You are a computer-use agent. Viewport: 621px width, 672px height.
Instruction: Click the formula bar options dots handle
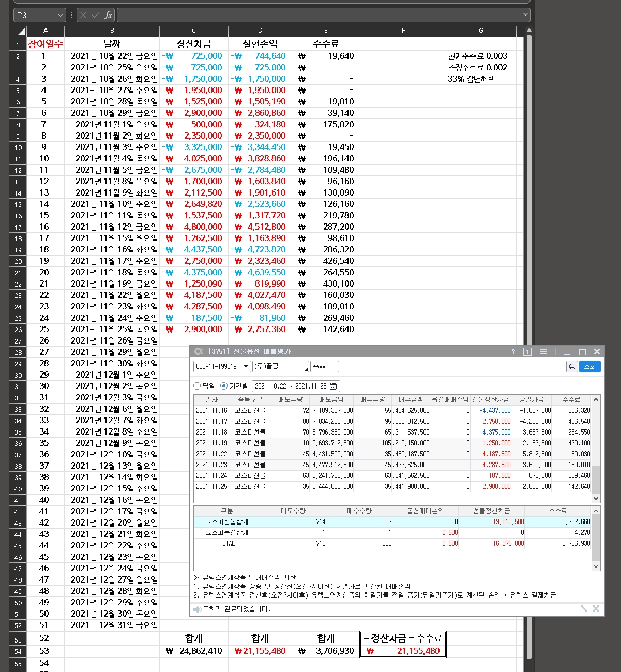[71, 15]
